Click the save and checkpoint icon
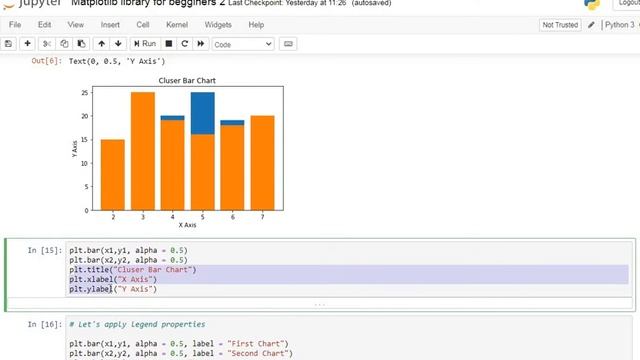The image size is (640, 360). pyautogui.click(x=9, y=44)
